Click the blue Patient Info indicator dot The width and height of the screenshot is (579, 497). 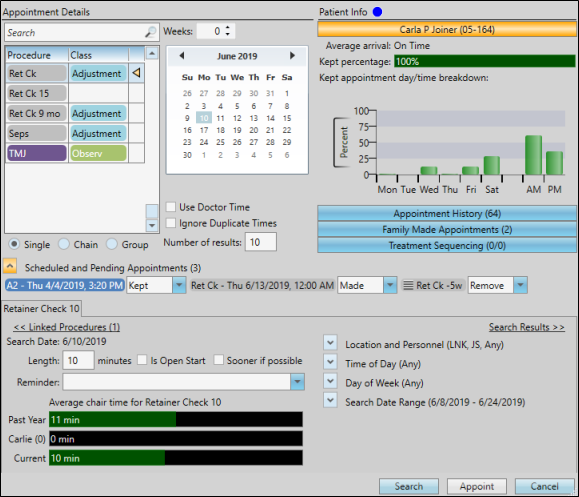(x=377, y=12)
